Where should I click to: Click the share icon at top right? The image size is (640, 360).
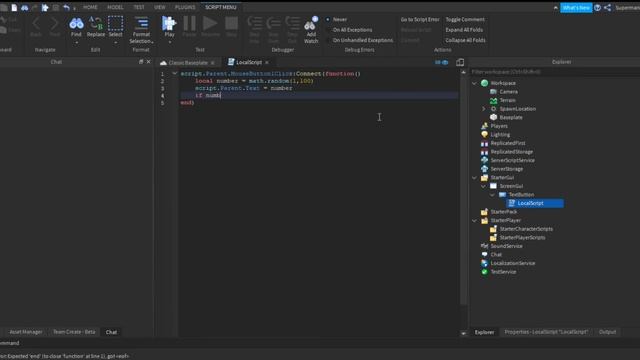(x=607, y=7)
